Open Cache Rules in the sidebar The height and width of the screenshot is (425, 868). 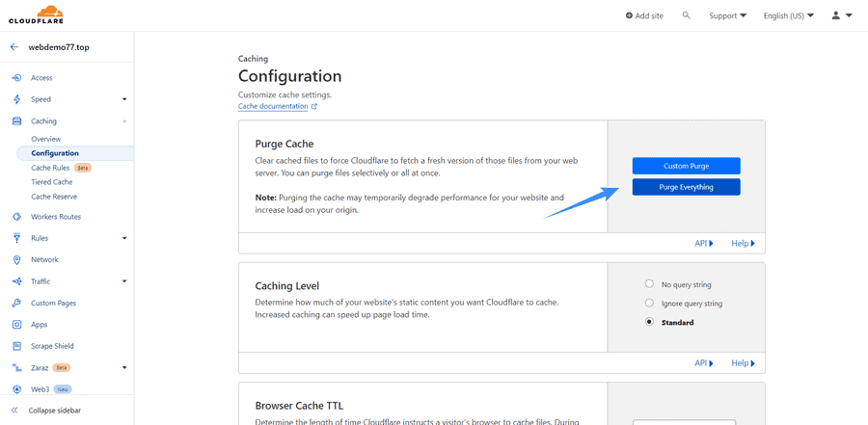(x=50, y=168)
